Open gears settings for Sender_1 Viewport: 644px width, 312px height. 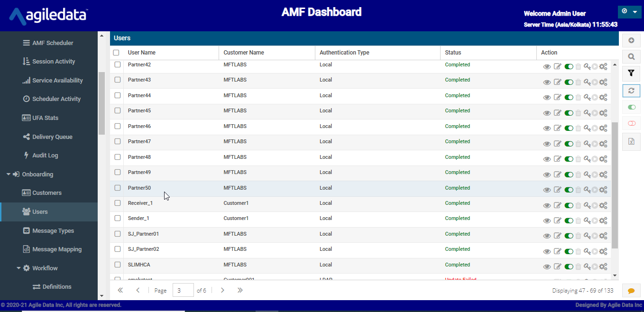[x=603, y=220]
